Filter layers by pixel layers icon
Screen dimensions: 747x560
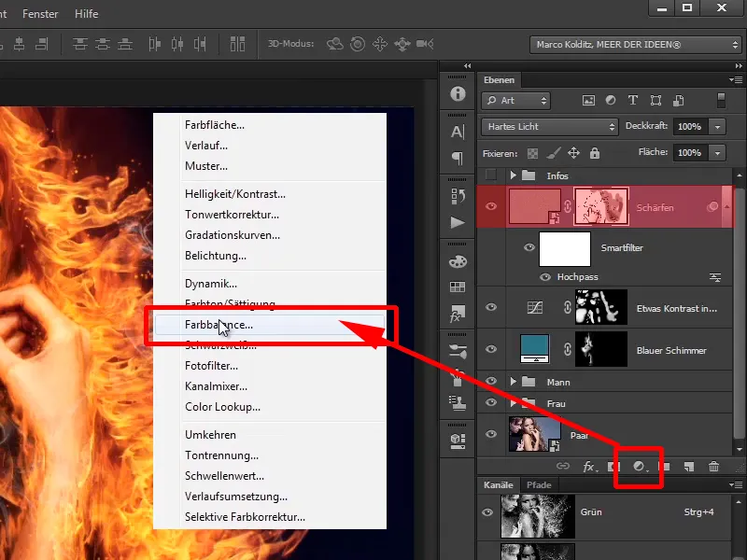(588, 101)
